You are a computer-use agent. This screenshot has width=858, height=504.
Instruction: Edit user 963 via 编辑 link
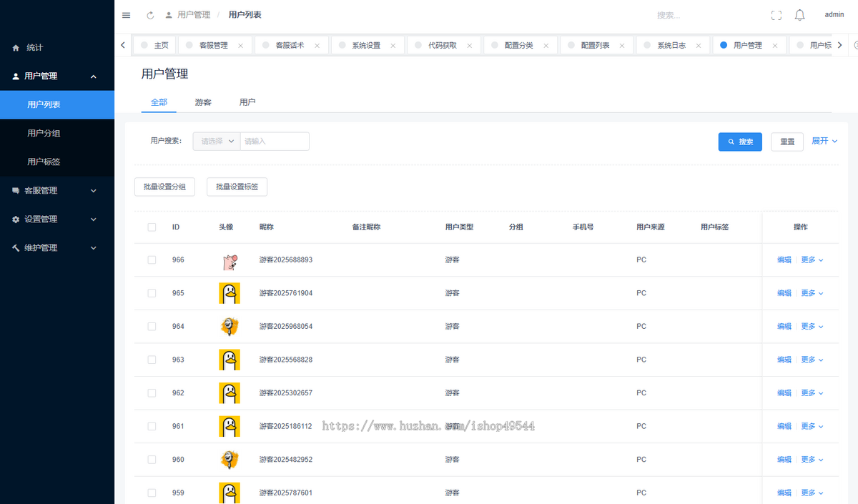point(784,360)
